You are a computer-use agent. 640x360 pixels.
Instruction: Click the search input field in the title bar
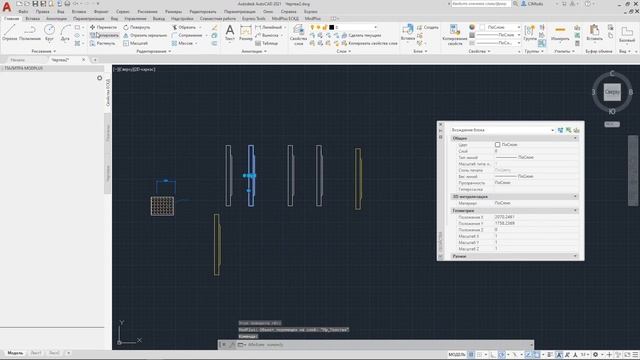(481, 4)
